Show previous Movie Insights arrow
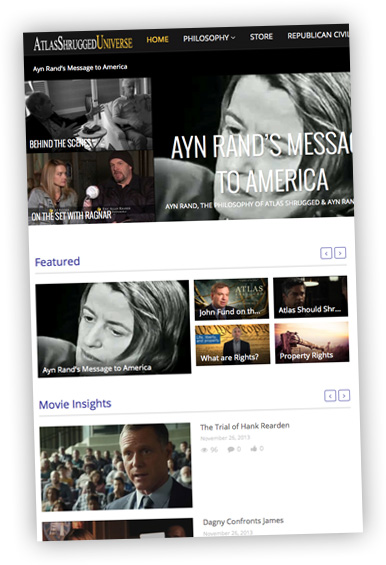This screenshot has height=565, width=386. pos(330,396)
